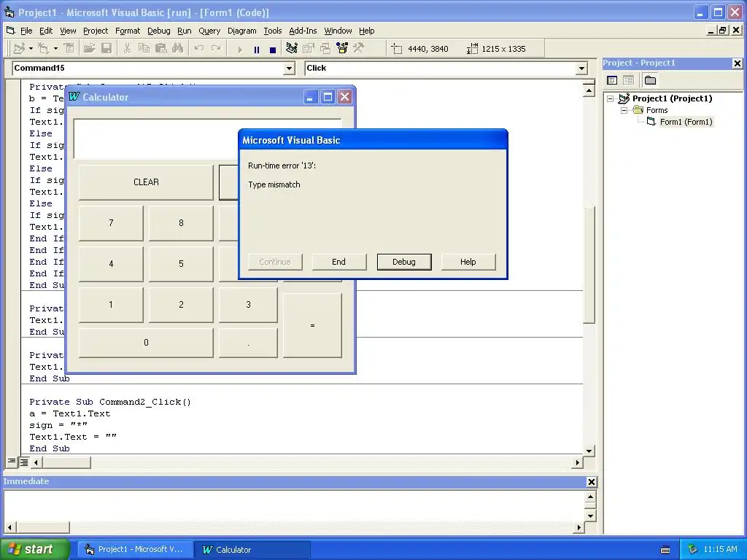Open the View menu

tap(68, 31)
